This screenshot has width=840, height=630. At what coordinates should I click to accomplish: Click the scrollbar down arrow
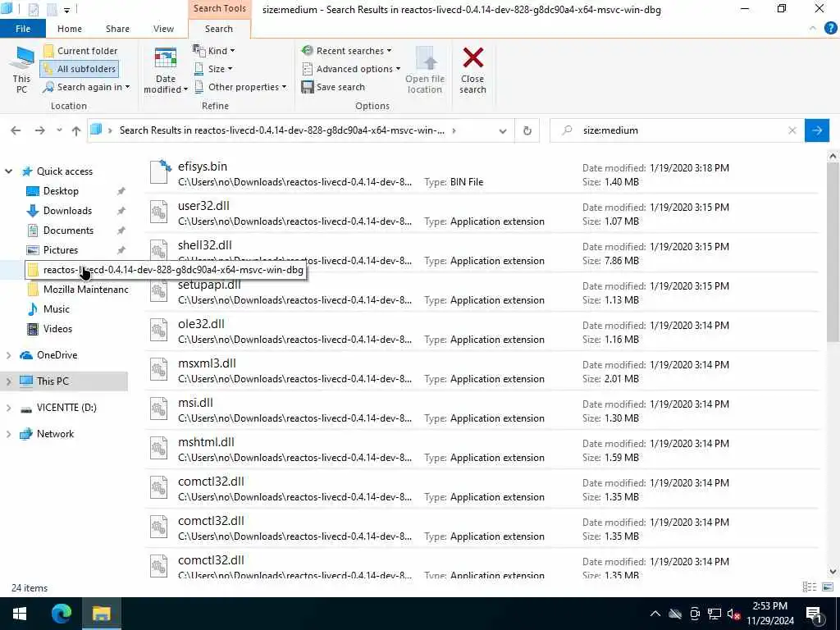[x=833, y=572]
